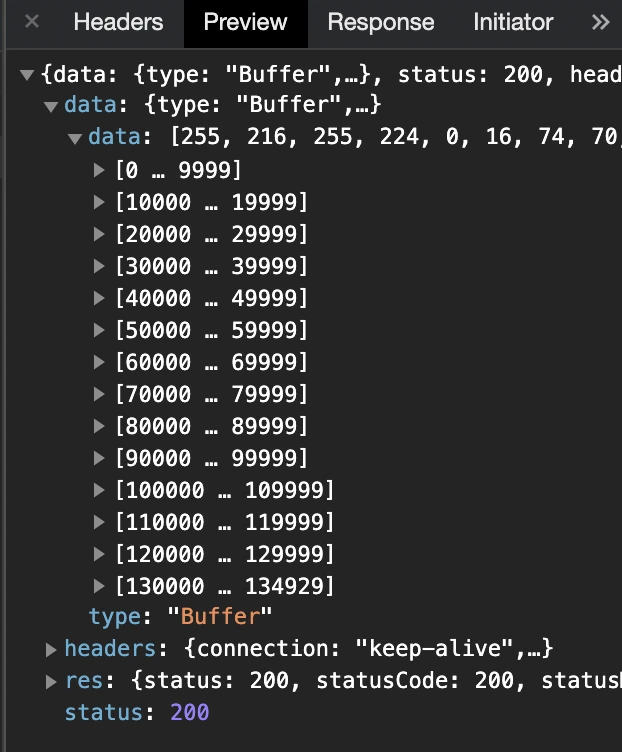Screen dimensions: 622x752
Task: Expand the [100000 … 109999] chunk
Action: coord(99,490)
